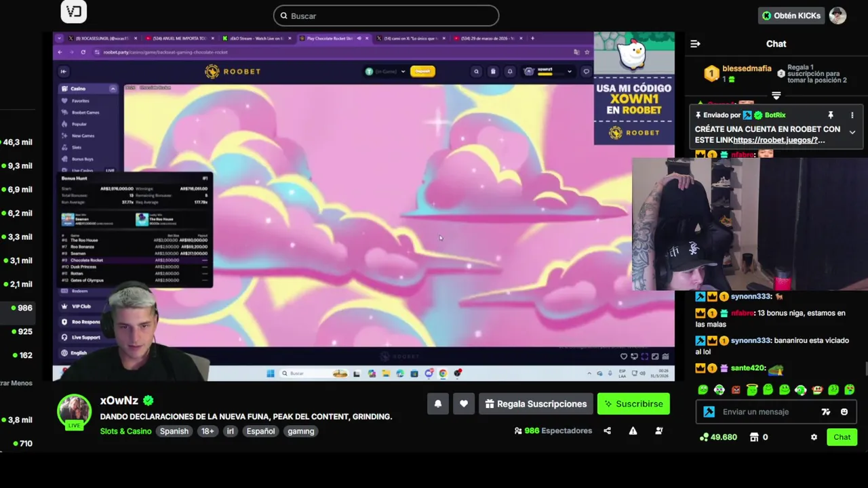Collapse the Casino section chevron
Viewport: 868px width, 488px height.
113,89
